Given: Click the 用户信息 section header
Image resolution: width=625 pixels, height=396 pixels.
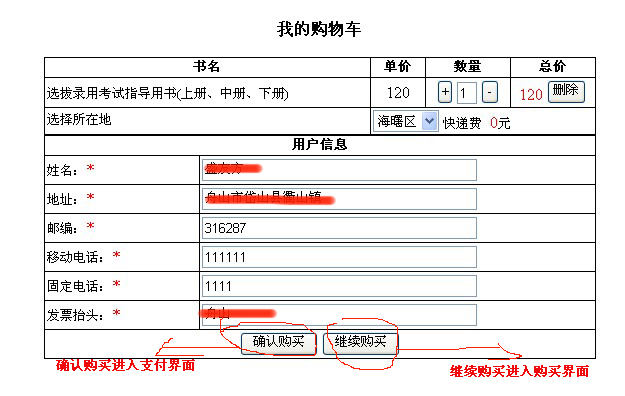Looking at the screenshot, I should tap(320, 144).
